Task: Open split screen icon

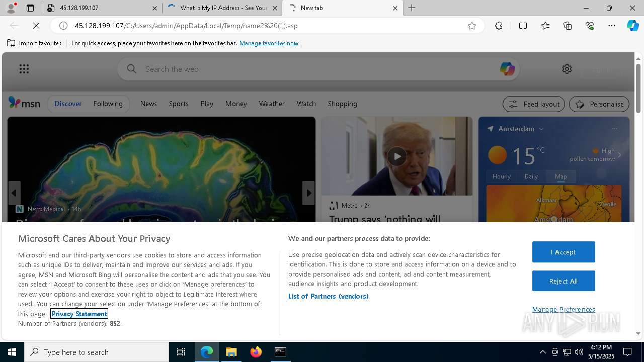Action: coord(523,26)
